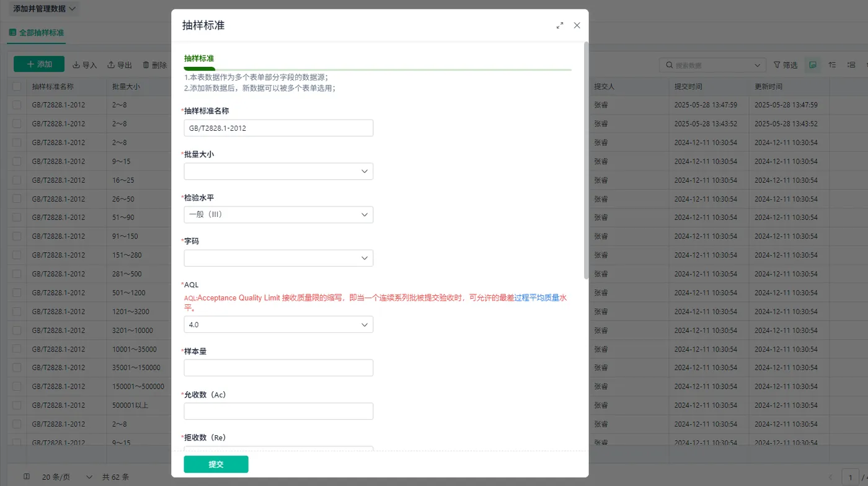This screenshot has height=486, width=868.
Task: Open the AQL dropdown showing 4.0
Action: 278,324
